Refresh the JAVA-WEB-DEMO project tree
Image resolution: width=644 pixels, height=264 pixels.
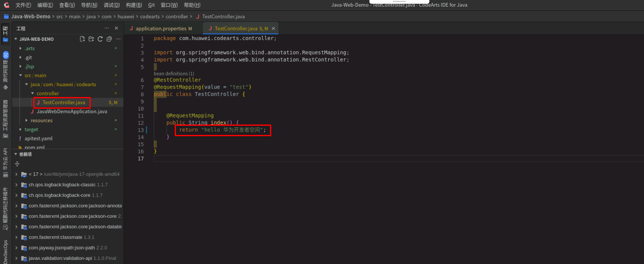(x=100, y=39)
